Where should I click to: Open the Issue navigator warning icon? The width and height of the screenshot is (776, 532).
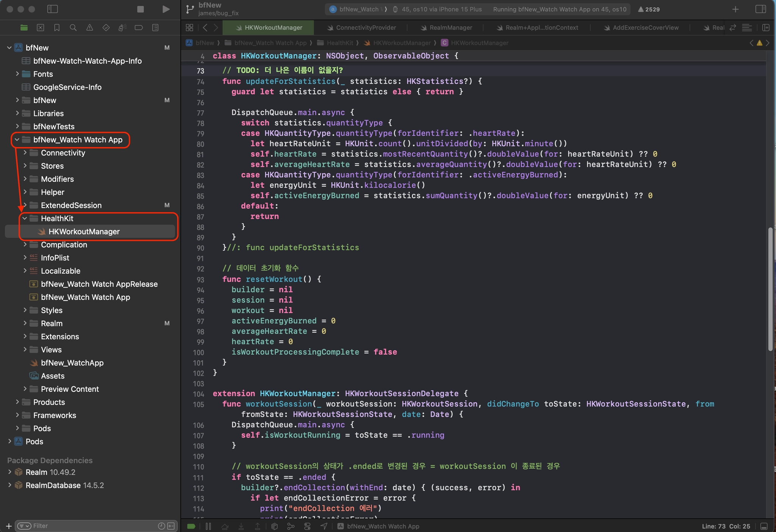point(89,28)
